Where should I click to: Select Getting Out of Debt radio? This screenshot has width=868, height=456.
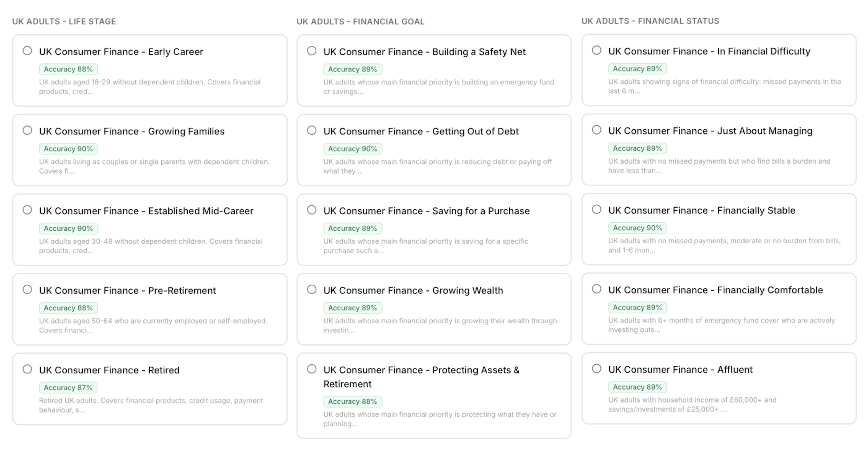pyautogui.click(x=312, y=130)
